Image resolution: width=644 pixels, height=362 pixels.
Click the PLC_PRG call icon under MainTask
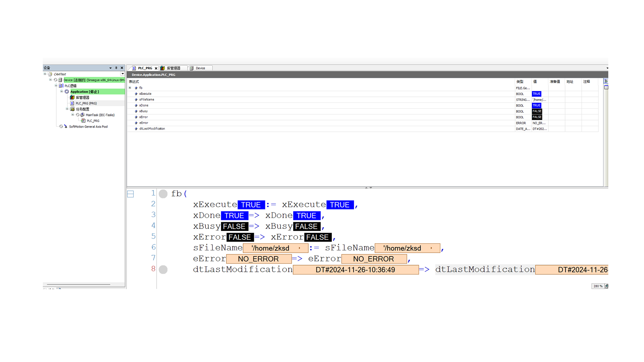pos(83,121)
